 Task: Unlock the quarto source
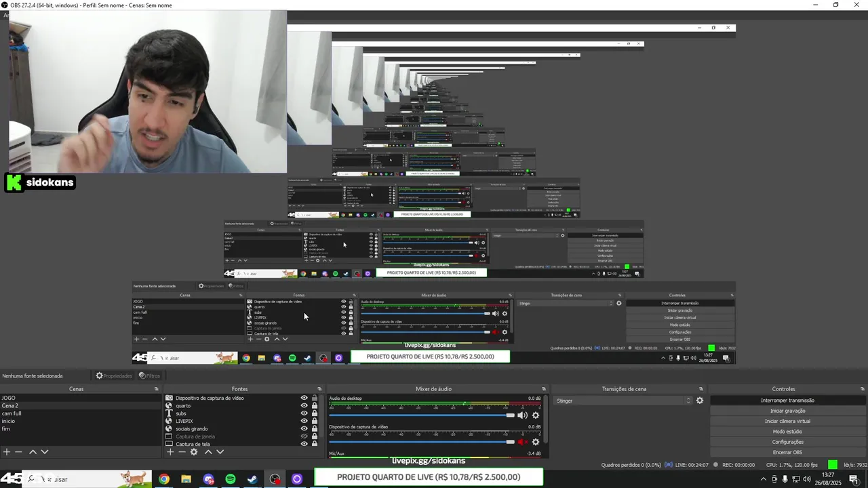point(314,406)
